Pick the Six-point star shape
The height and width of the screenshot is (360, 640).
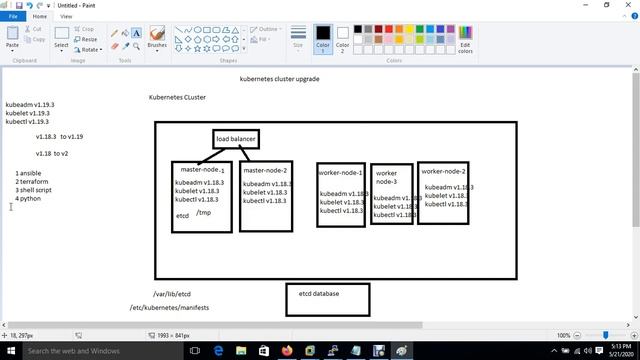[207, 49]
